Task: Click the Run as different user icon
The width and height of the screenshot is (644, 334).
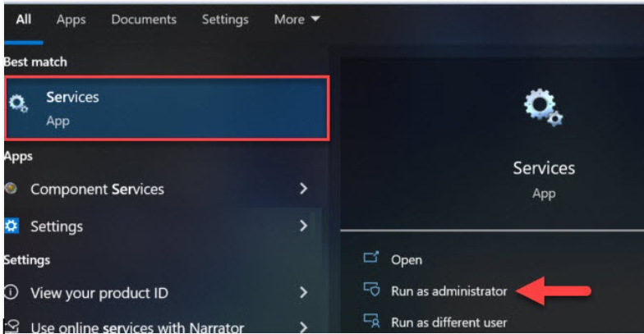Action: pos(371,320)
